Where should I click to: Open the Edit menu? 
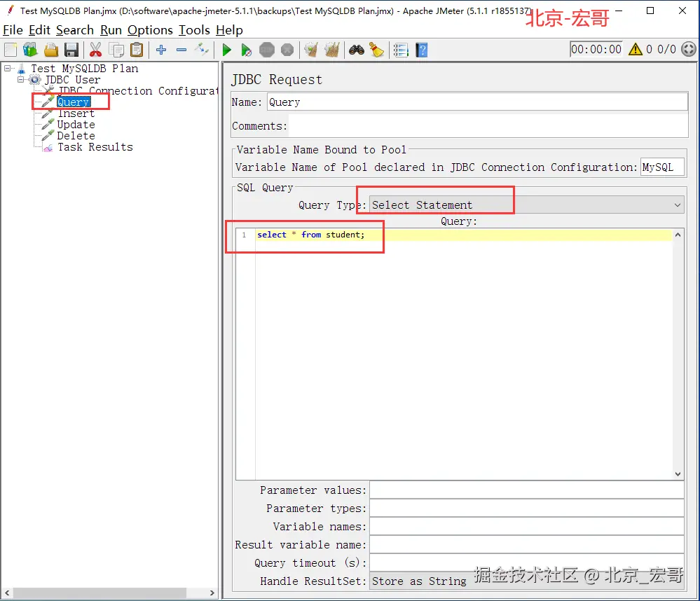click(x=40, y=30)
